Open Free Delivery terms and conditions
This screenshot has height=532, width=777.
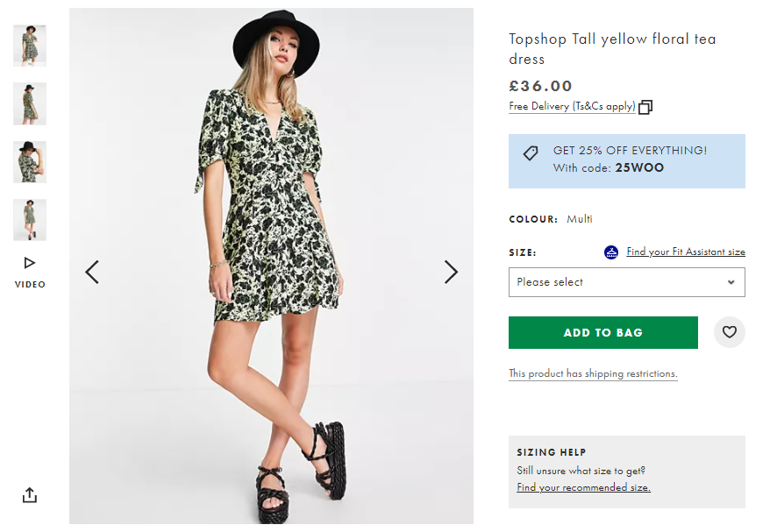(571, 106)
